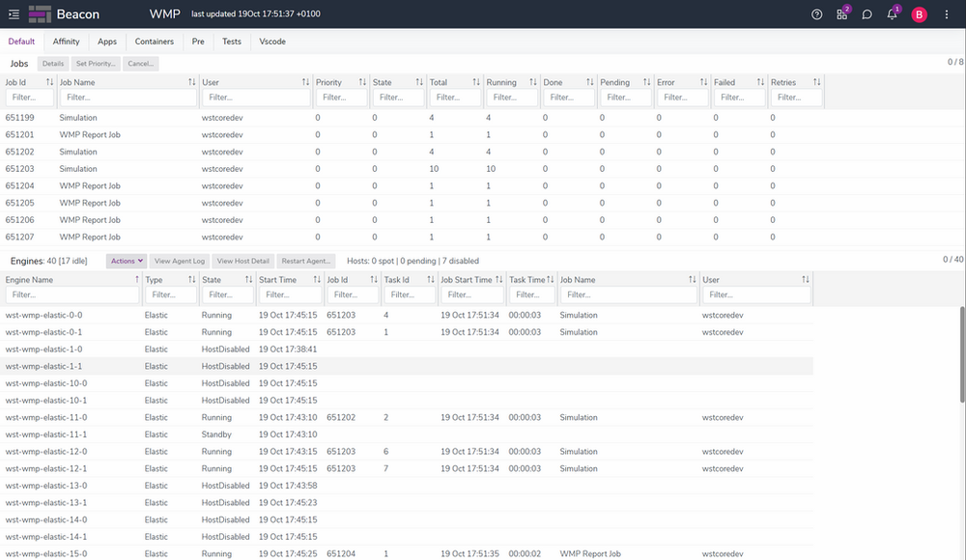Viewport: 966px width, 560px height.
Task: Select the Tests tab
Action: coord(232,42)
